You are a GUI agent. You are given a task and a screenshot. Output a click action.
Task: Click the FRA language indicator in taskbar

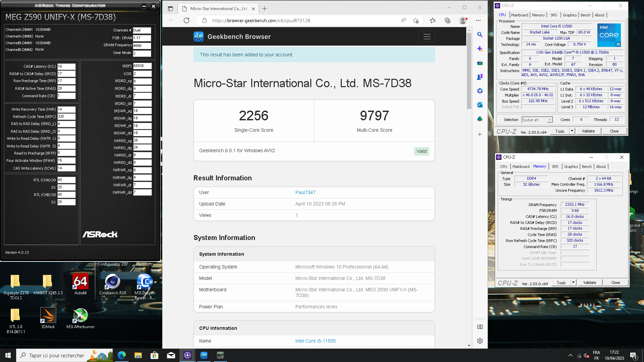pyautogui.click(x=596, y=352)
